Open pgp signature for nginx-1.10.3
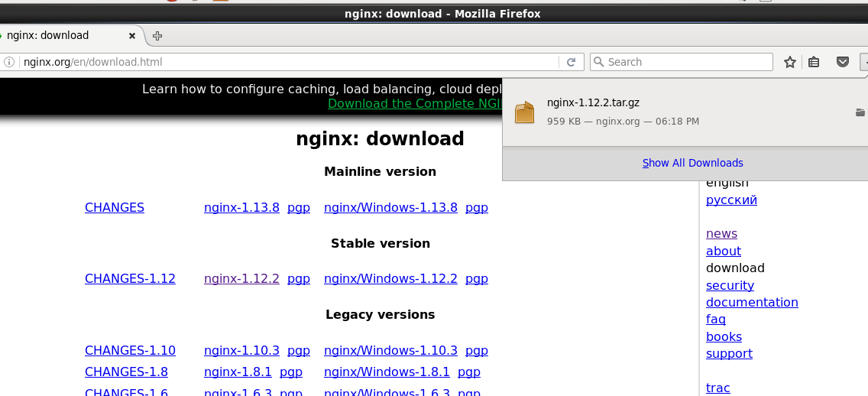Image resolution: width=868 pixels, height=396 pixels. [x=298, y=351]
